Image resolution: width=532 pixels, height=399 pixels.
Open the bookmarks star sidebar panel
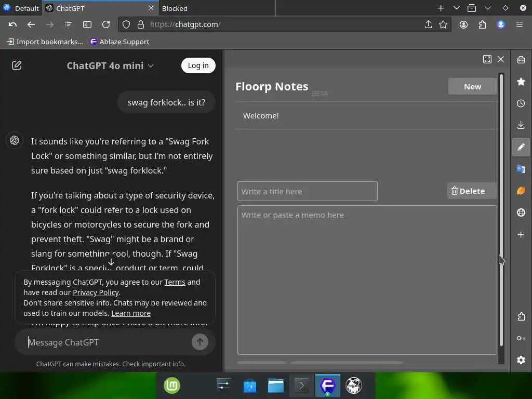pos(521,82)
